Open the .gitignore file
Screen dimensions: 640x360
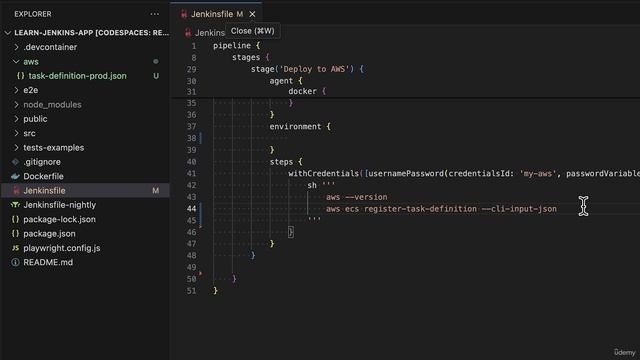(x=42, y=162)
